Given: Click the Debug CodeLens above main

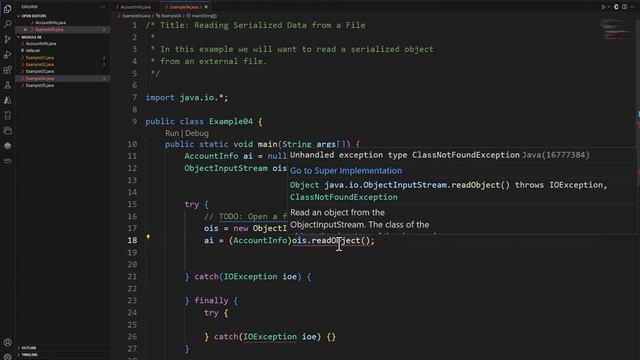Looking at the screenshot, I should (197, 133).
